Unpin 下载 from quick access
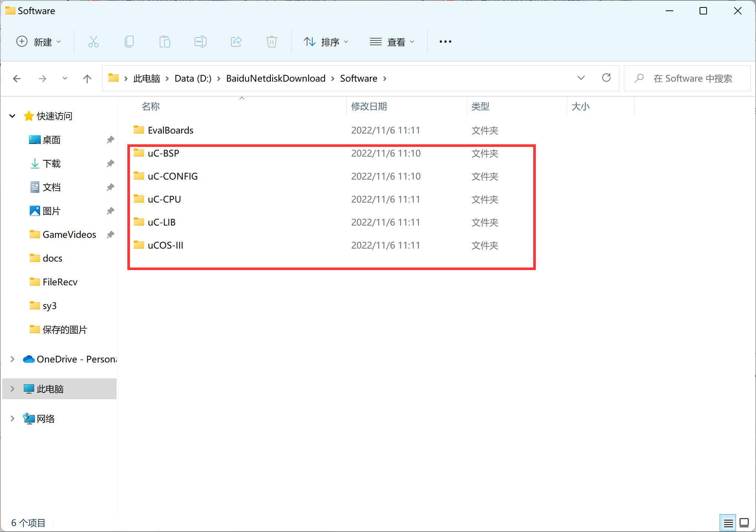 coord(110,163)
